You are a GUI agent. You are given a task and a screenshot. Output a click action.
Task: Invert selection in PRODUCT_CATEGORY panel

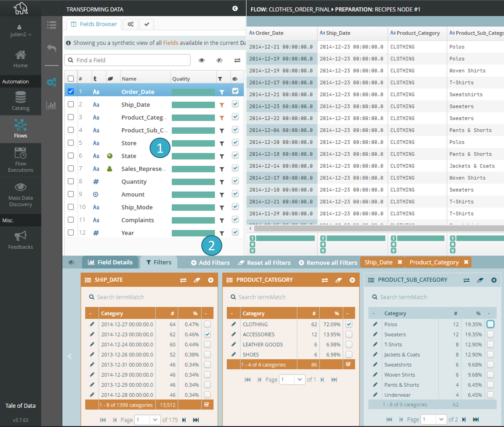pos(325,280)
